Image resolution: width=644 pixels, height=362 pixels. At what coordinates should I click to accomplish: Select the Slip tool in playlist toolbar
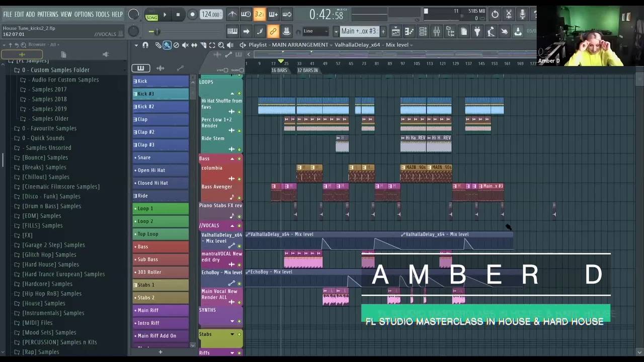pyautogui.click(x=194, y=45)
